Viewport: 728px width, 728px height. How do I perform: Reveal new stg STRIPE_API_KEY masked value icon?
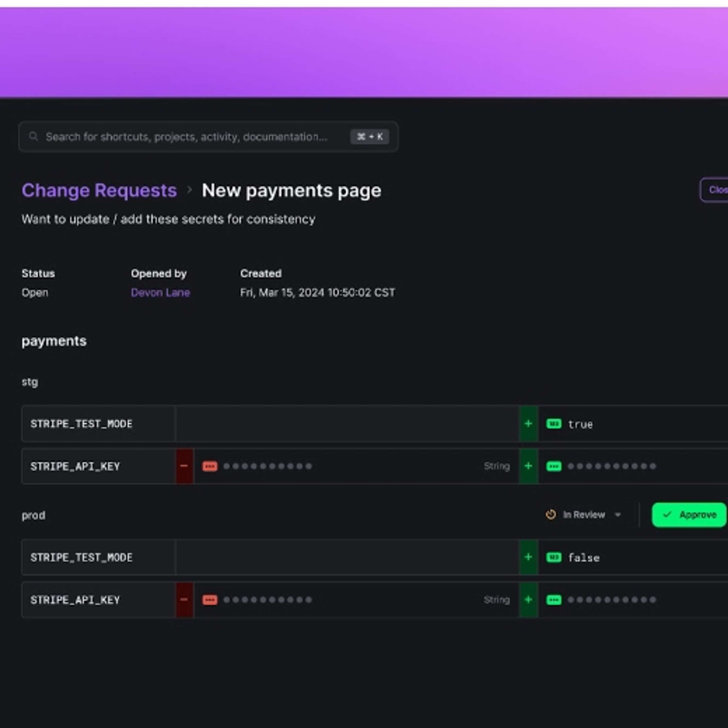(554, 466)
